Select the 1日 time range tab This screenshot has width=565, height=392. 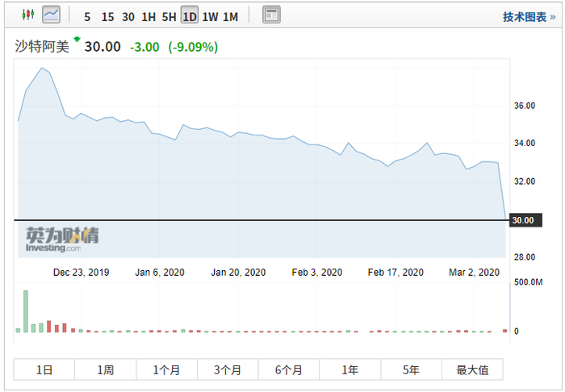44,370
